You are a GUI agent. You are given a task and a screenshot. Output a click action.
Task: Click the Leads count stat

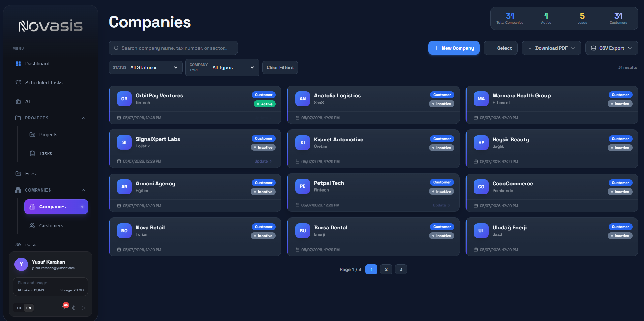(x=582, y=18)
